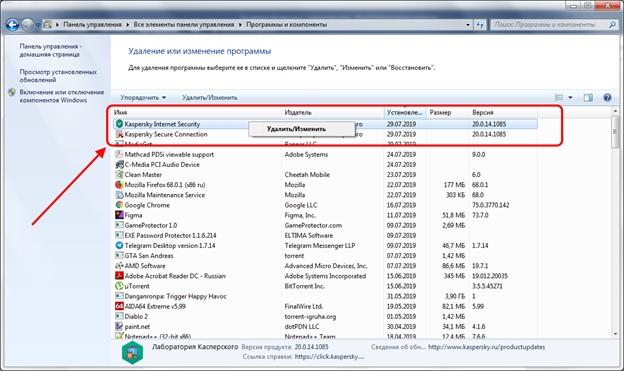Open the kaspersky.ru productupdates link
Screen dimensions: 624x371
coord(486,347)
